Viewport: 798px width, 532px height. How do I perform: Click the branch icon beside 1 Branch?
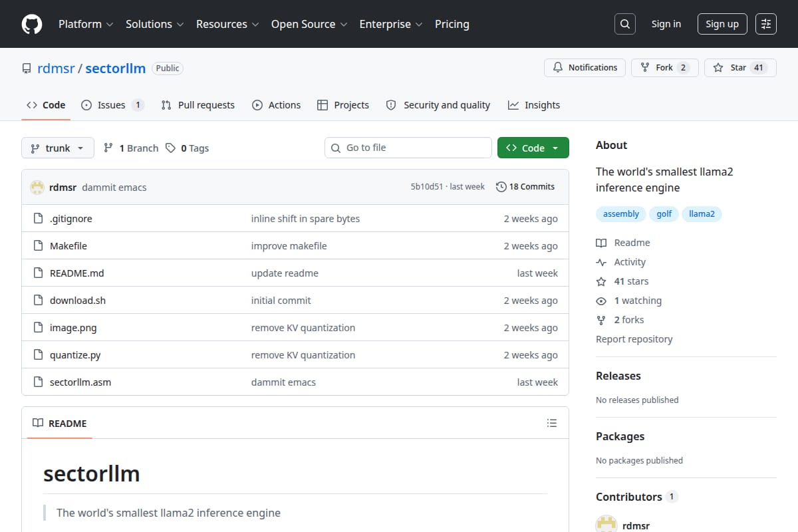108,148
